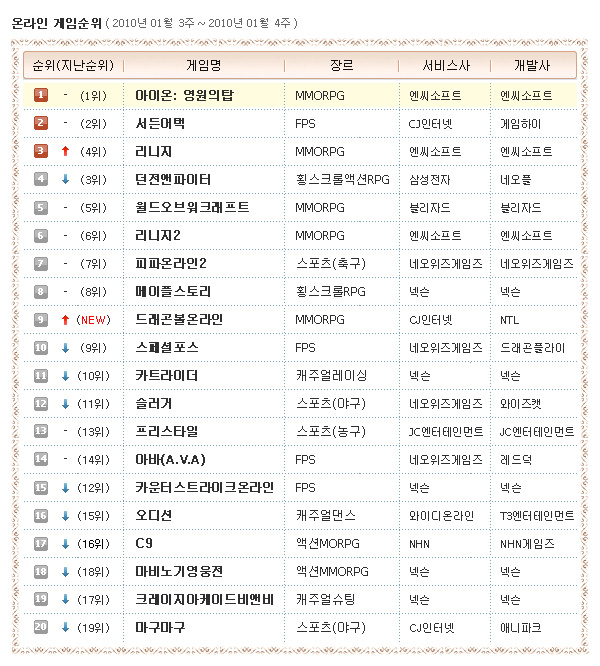Click the red up arrow for 드래곤볼온라인
The width and height of the screenshot is (600, 666).
coord(65,319)
